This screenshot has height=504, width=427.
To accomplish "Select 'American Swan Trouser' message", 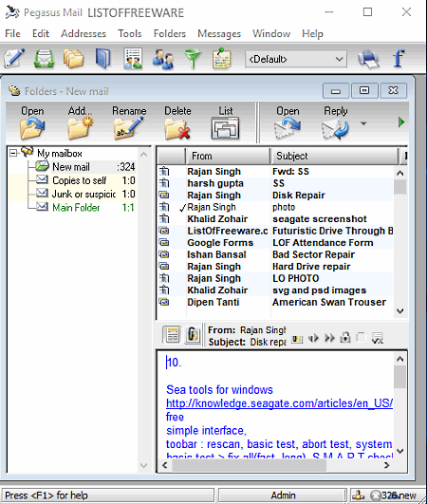I will click(x=276, y=302).
